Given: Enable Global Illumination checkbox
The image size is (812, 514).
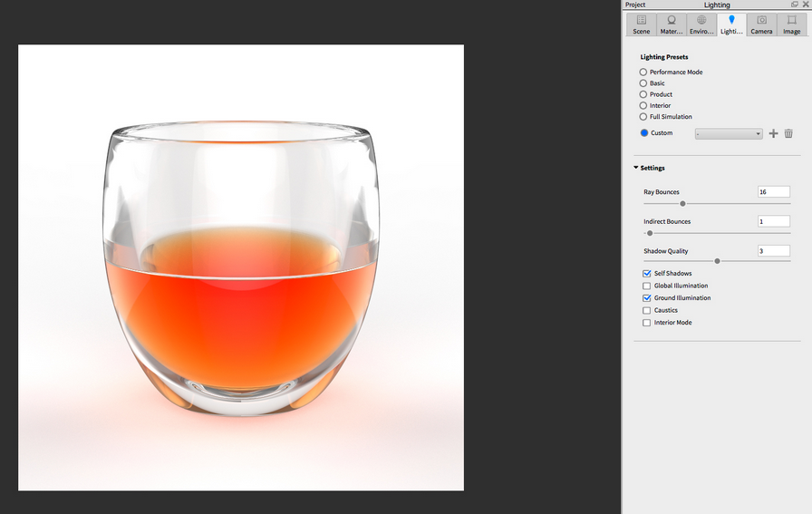Looking at the screenshot, I should [646, 286].
